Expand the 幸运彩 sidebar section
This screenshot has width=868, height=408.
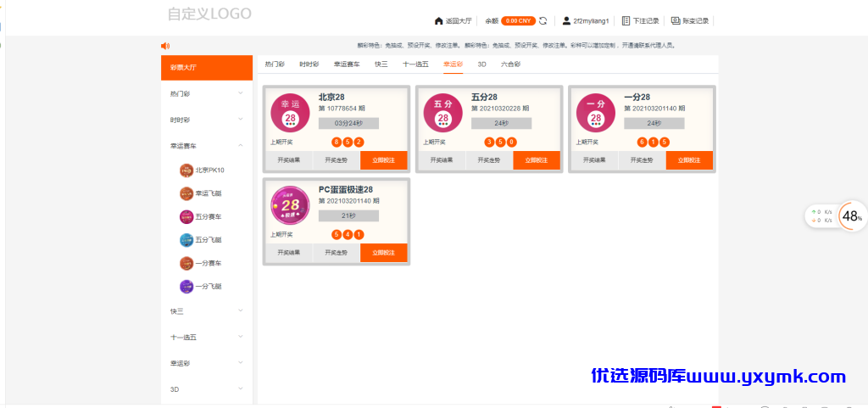coord(207,363)
